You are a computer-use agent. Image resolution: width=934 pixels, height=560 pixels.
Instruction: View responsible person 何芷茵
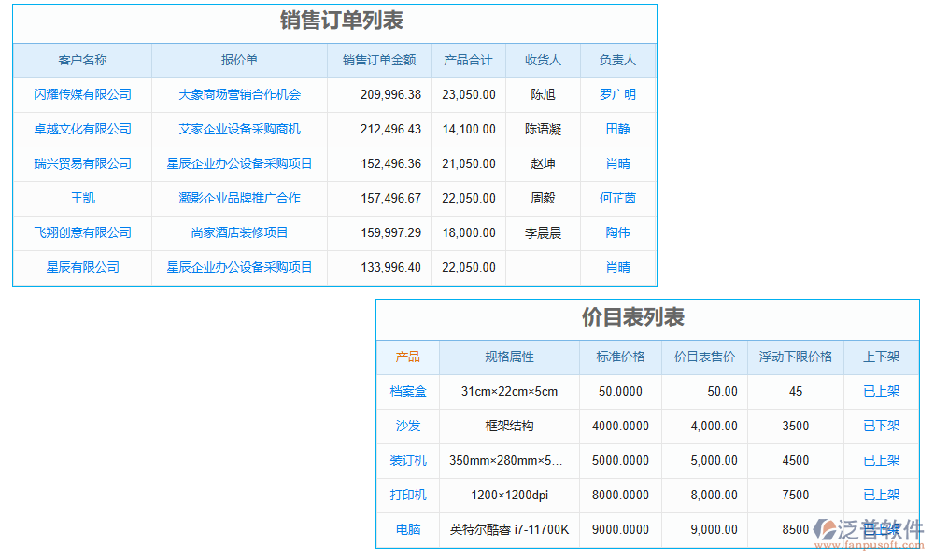tap(617, 198)
